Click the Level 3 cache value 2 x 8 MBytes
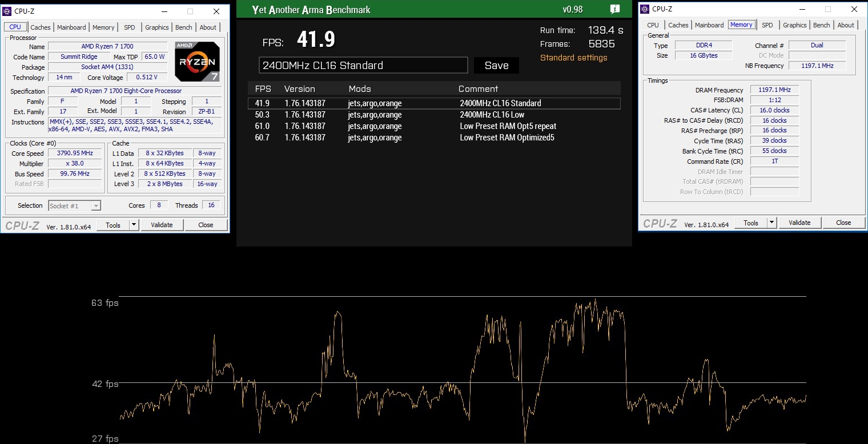This screenshot has width=868, height=444. (165, 184)
